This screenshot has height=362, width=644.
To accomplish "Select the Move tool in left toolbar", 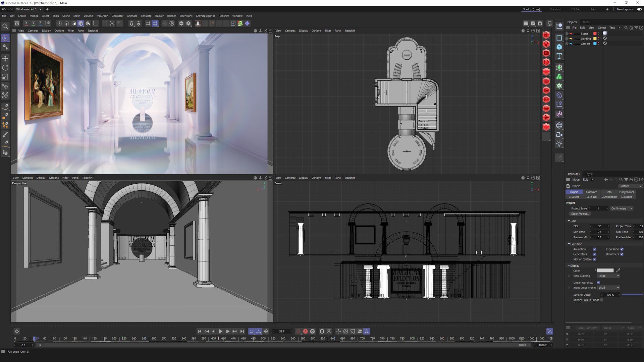I will click(x=5, y=59).
